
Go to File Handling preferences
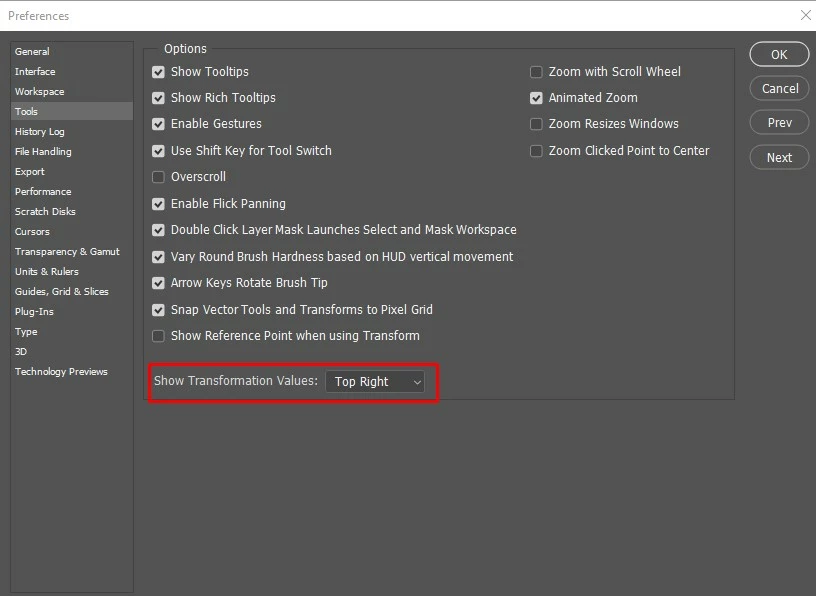click(x=72, y=151)
